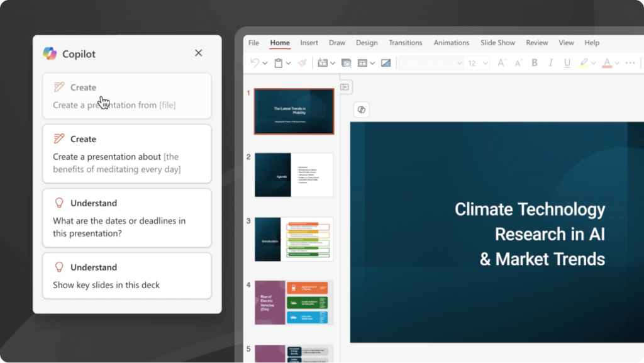The image size is (644, 363).
Task: Toggle Underline formatting
Action: 567,63
